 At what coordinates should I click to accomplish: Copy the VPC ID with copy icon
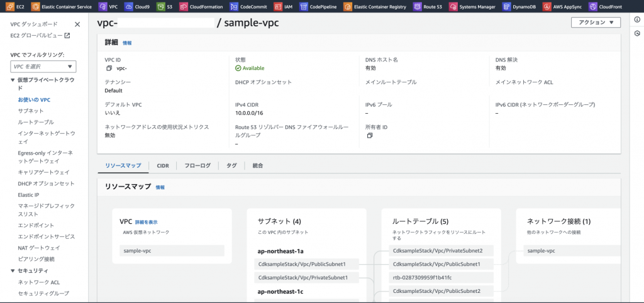[109, 68]
